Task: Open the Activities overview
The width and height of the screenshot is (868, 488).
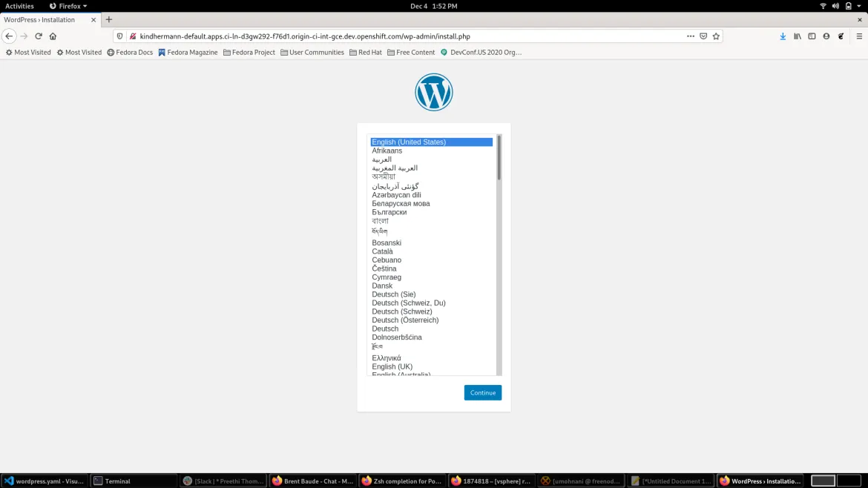Action: [x=19, y=6]
